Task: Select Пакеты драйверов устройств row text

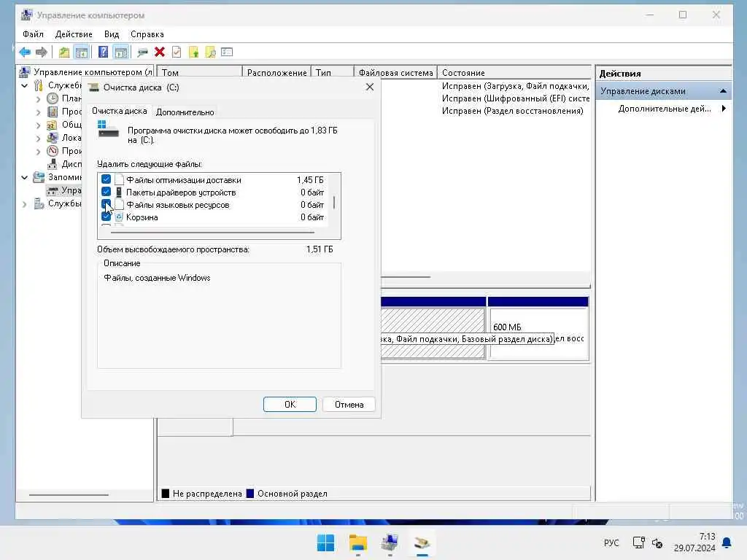Action: [181, 192]
